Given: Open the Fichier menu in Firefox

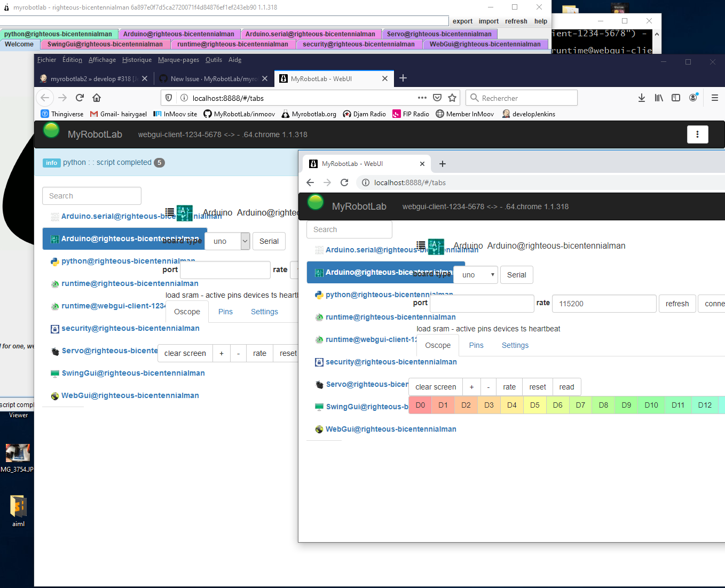Looking at the screenshot, I should pyautogui.click(x=46, y=60).
